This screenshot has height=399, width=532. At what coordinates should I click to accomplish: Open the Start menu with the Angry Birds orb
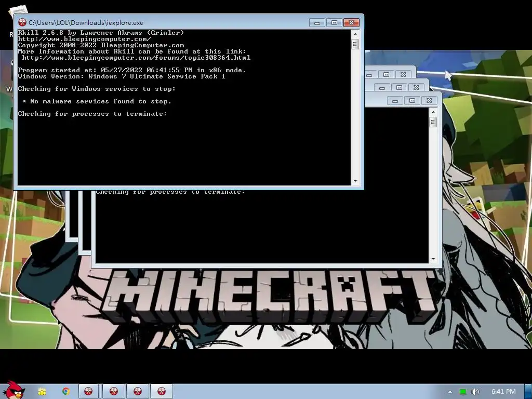coord(14,390)
